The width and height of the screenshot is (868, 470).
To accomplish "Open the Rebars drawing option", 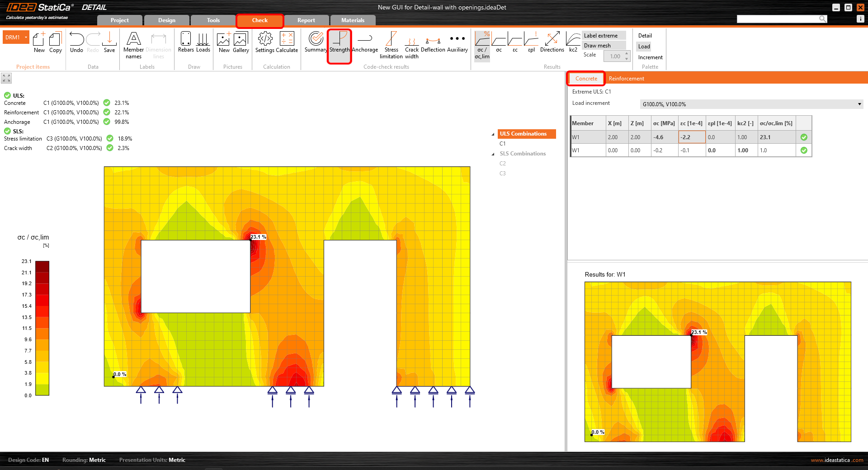I will (186, 42).
